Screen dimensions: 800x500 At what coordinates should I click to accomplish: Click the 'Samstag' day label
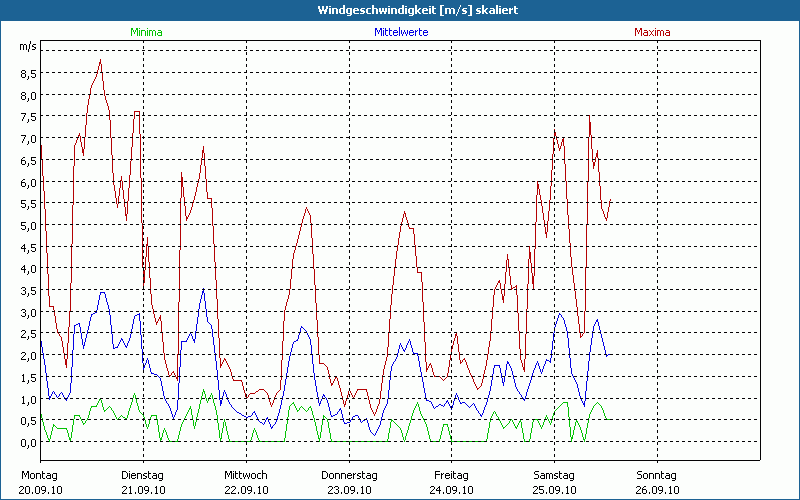pos(554,476)
